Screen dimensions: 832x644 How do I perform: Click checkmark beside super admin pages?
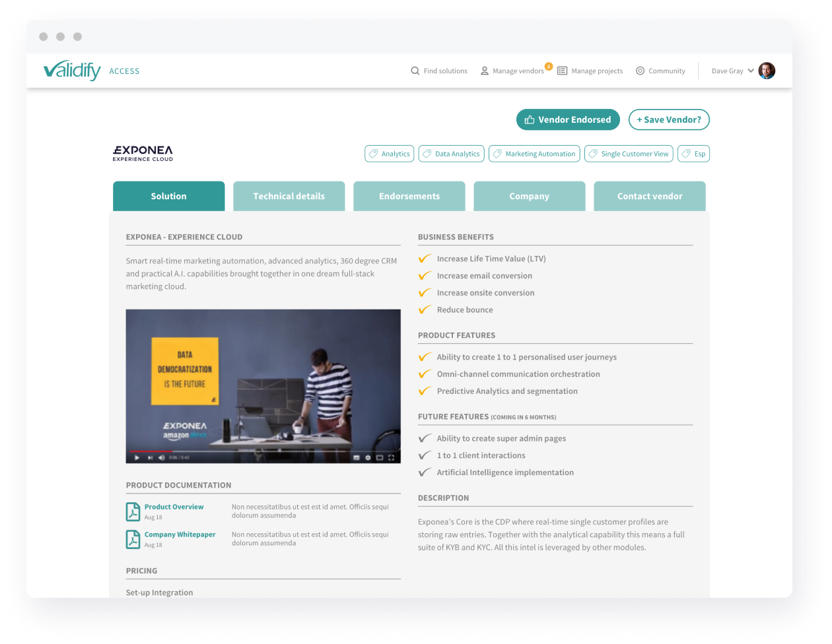(x=425, y=438)
